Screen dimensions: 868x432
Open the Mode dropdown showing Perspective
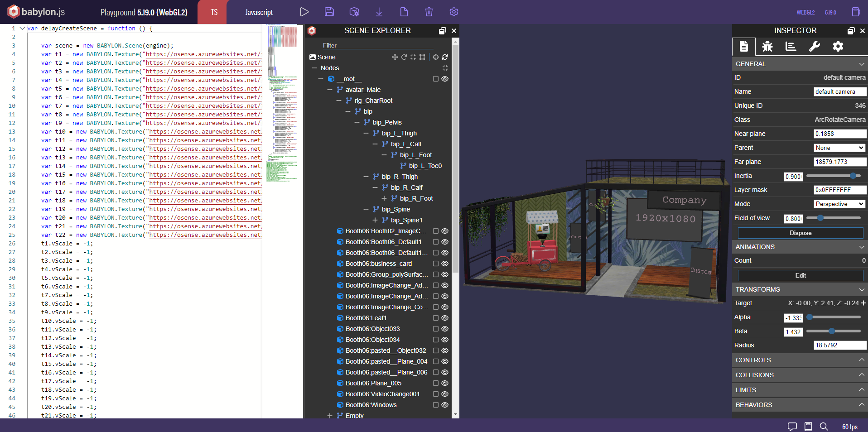pyautogui.click(x=839, y=204)
